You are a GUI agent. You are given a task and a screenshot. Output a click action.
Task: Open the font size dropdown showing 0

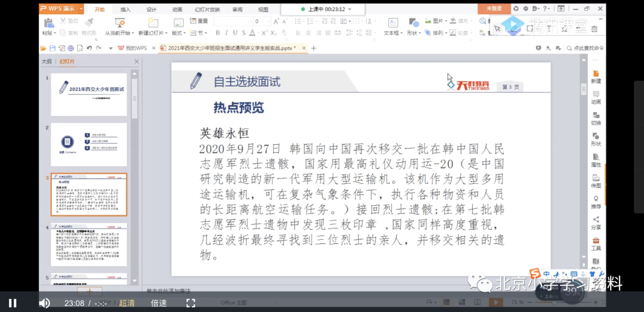pos(268,21)
